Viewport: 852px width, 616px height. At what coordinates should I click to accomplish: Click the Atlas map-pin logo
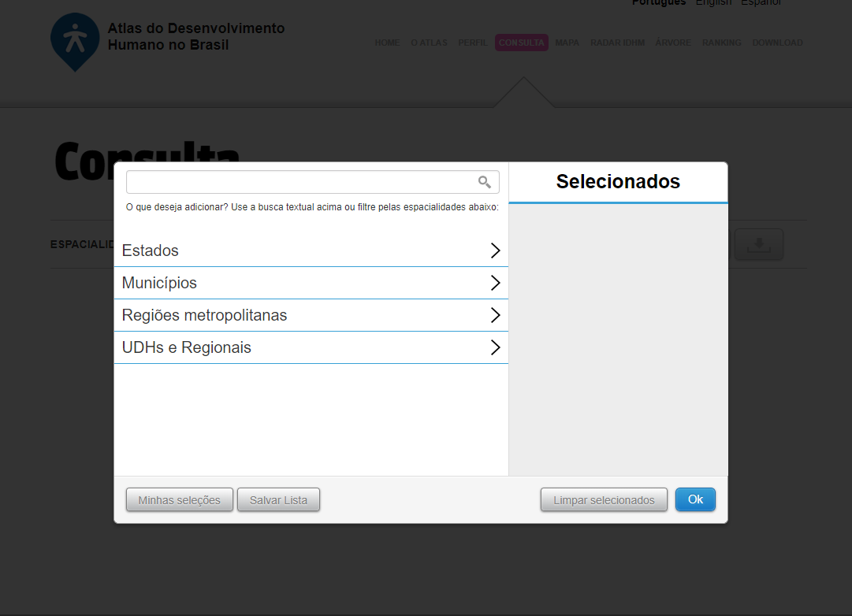coord(75,41)
